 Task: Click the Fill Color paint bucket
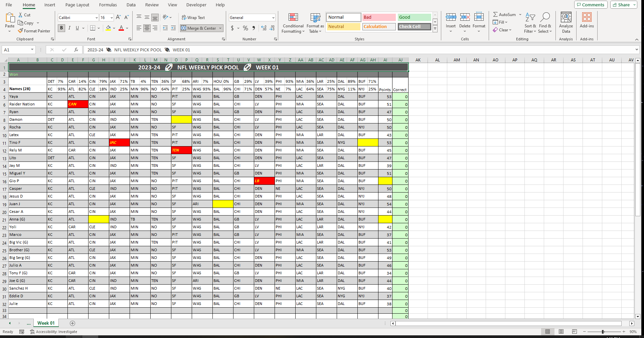point(108,28)
